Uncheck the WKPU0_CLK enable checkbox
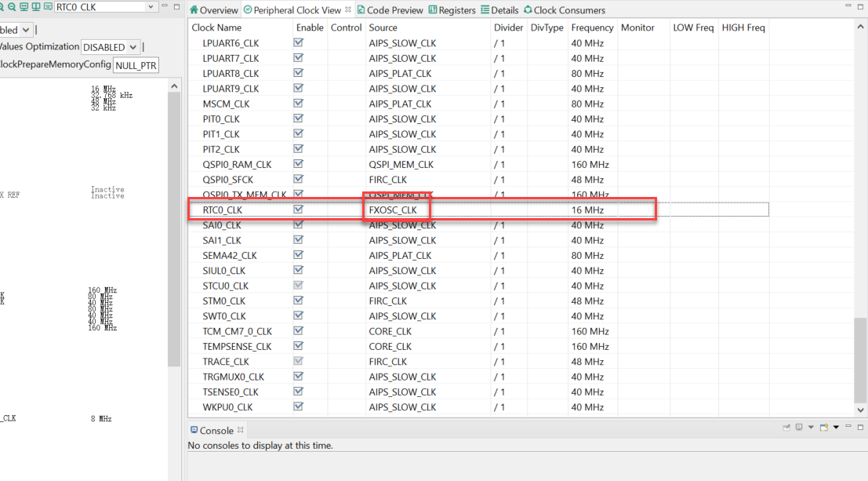Screen dimensions: 868x481 (x=299, y=406)
